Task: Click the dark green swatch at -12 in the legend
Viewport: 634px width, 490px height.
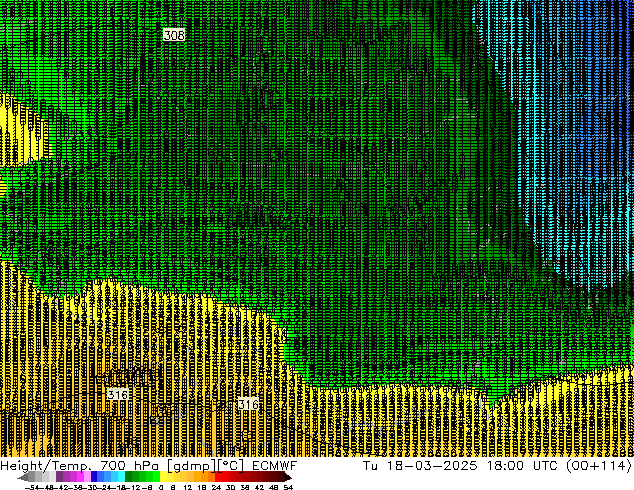Action: (129, 478)
